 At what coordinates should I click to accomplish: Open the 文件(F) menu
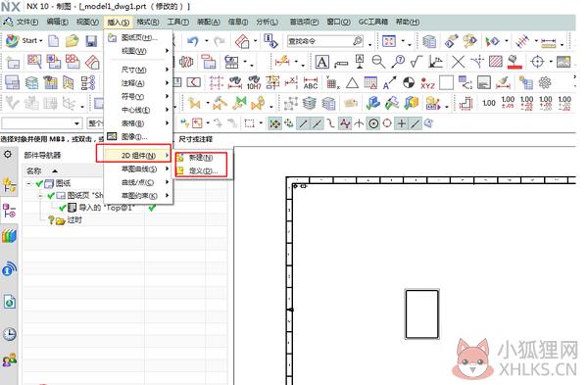[27, 22]
